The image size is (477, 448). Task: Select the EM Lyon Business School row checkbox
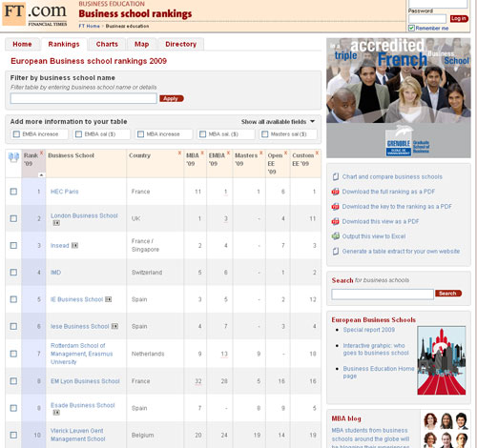13,380
